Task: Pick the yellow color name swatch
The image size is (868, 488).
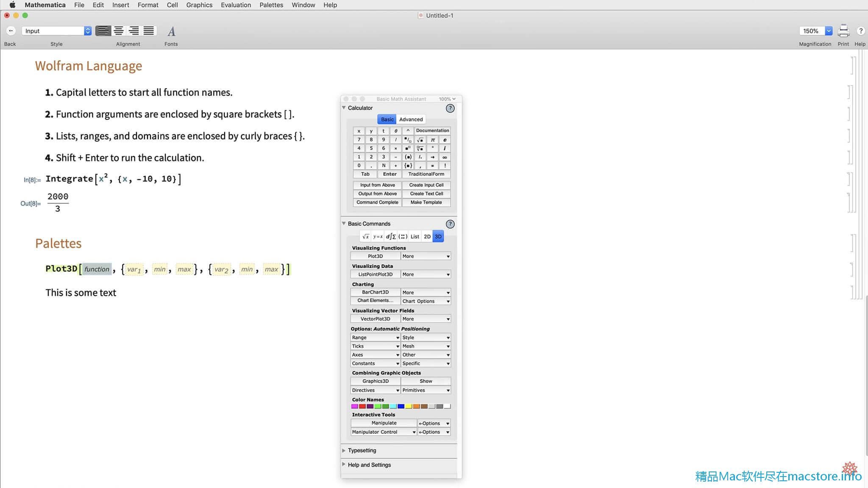Action: [x=409, y=407]
